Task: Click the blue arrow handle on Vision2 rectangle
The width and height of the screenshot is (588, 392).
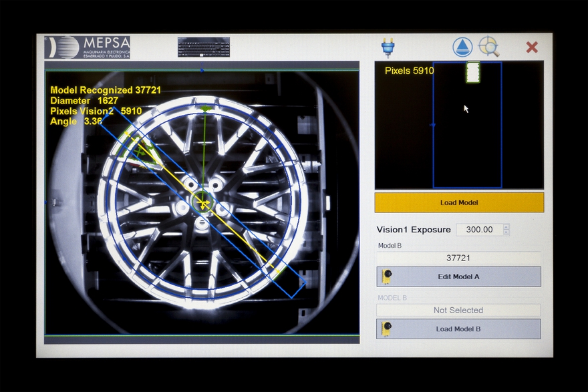Action: point(433,125)
